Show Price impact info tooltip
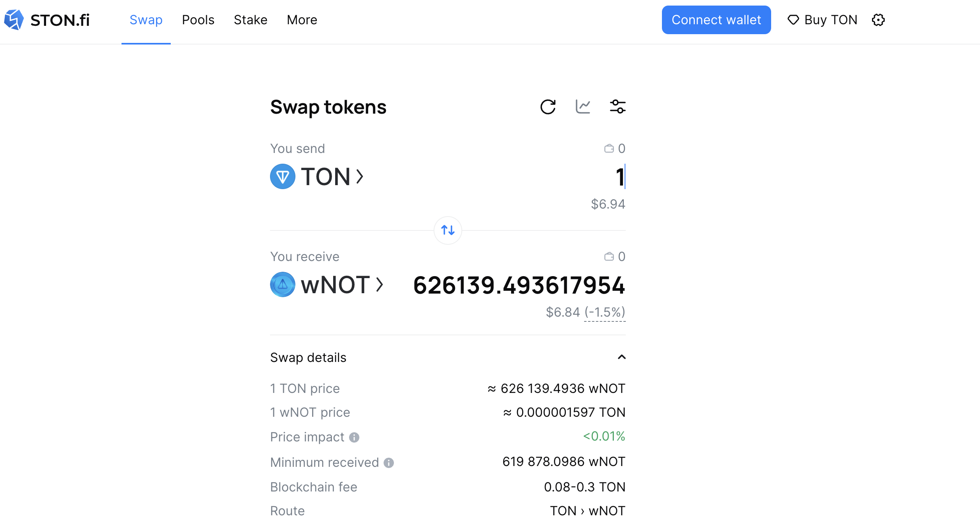 [354, 437]
